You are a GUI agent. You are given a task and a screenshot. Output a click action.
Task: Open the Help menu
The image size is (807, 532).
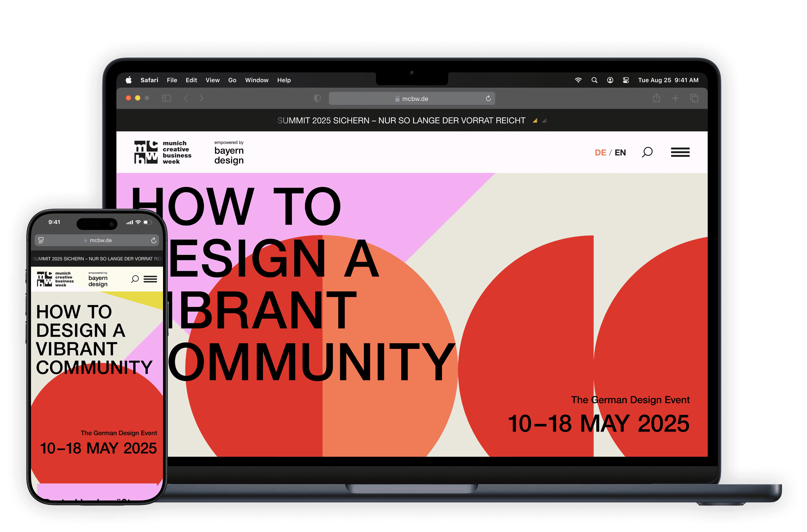(x=284, y=80)
